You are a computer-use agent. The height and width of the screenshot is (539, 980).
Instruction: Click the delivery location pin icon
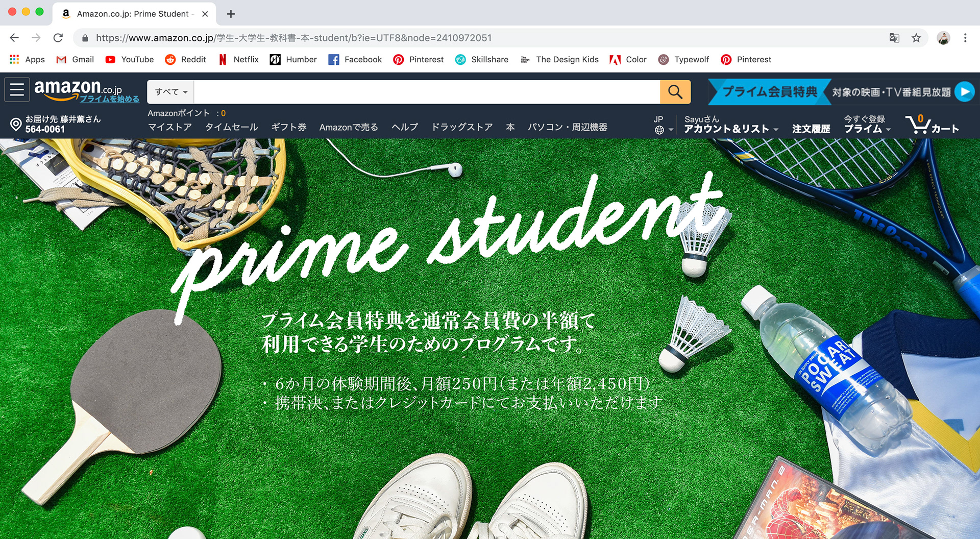click(16, 124)
